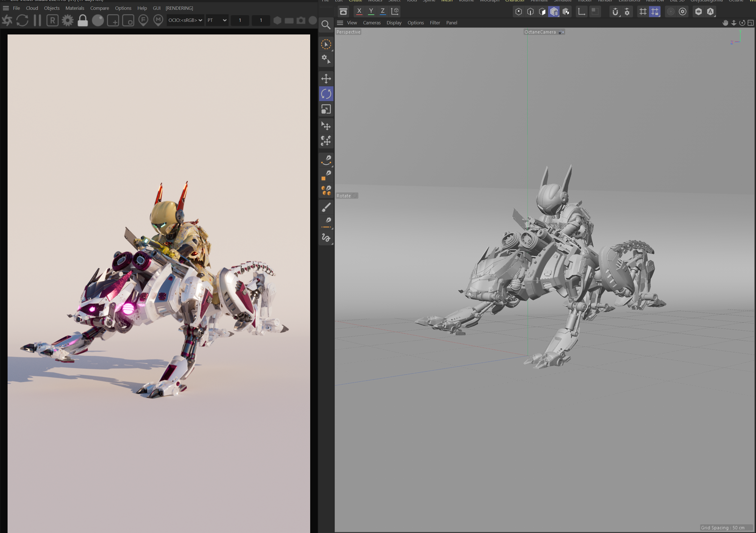Click the gear with cursor tool icon

click(x=326, y=59)
